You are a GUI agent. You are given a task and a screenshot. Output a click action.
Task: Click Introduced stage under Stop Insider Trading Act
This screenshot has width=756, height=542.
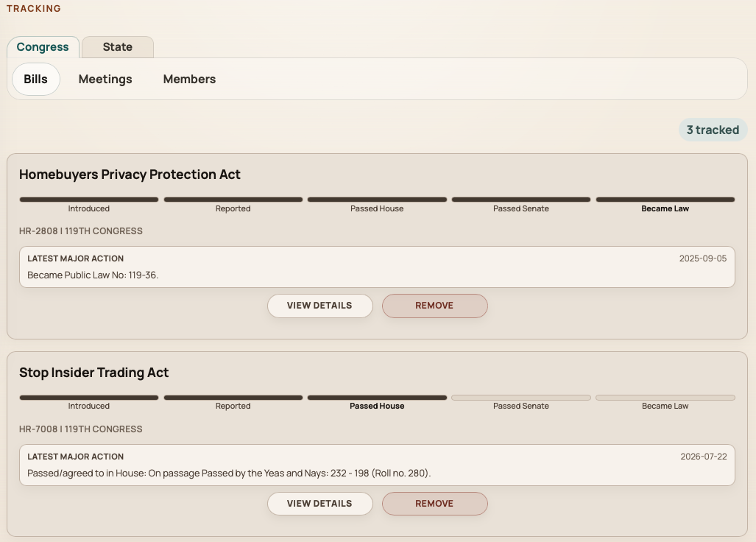pos(89,403)
